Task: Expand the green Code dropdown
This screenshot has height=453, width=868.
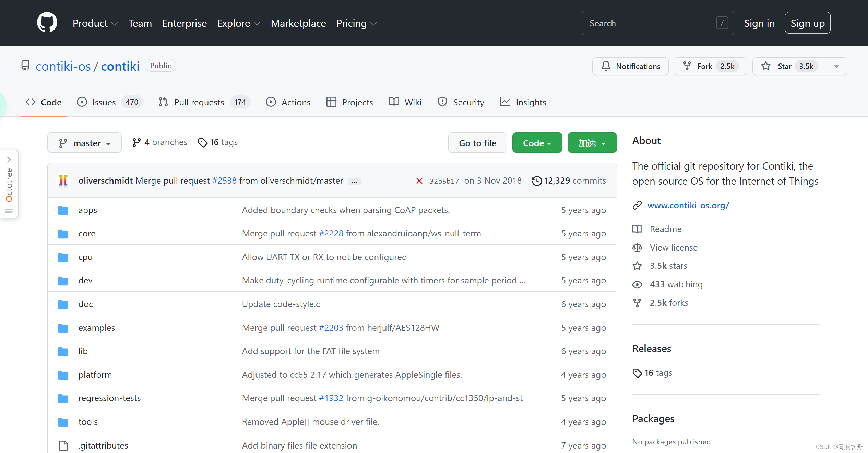Action: [x=537, y=143]
